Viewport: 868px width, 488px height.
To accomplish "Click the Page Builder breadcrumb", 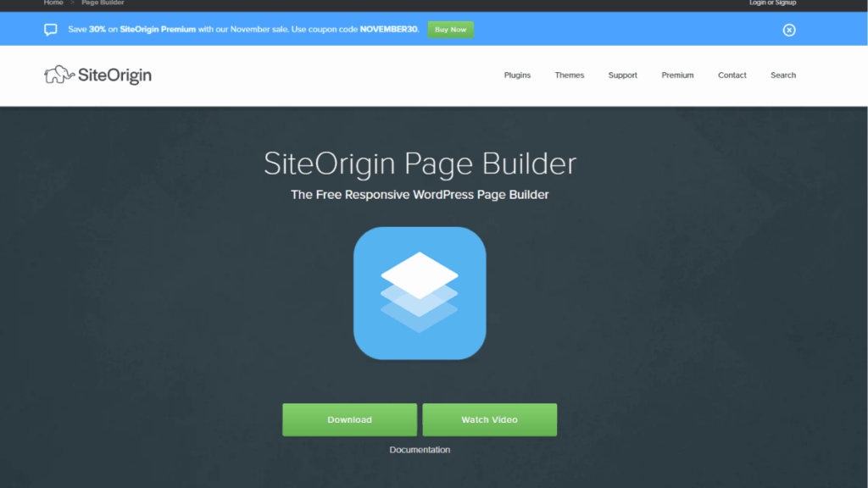I will tap(102, 3).
